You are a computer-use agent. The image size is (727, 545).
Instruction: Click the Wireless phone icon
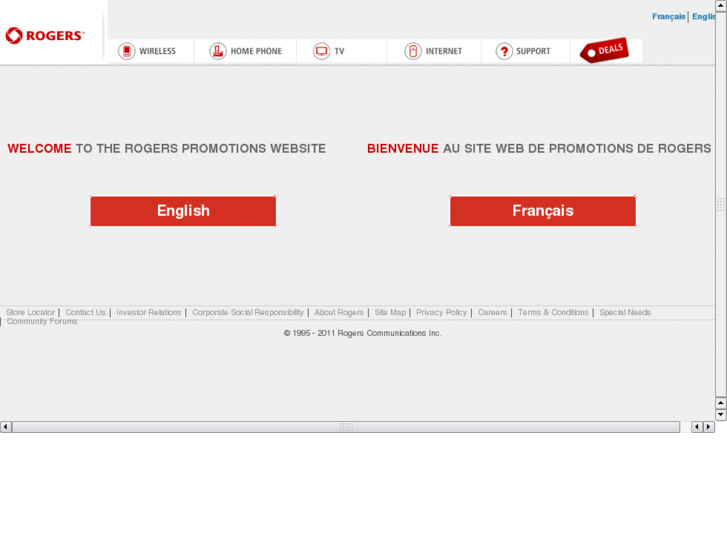[x=127, y=51]
